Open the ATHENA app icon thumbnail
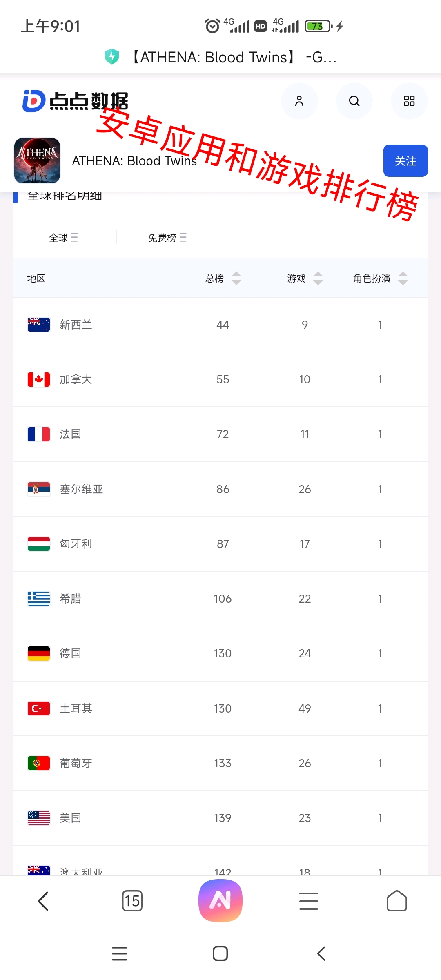Image resolution: width=441 pixels, height=980 pixels. (37, 160)
